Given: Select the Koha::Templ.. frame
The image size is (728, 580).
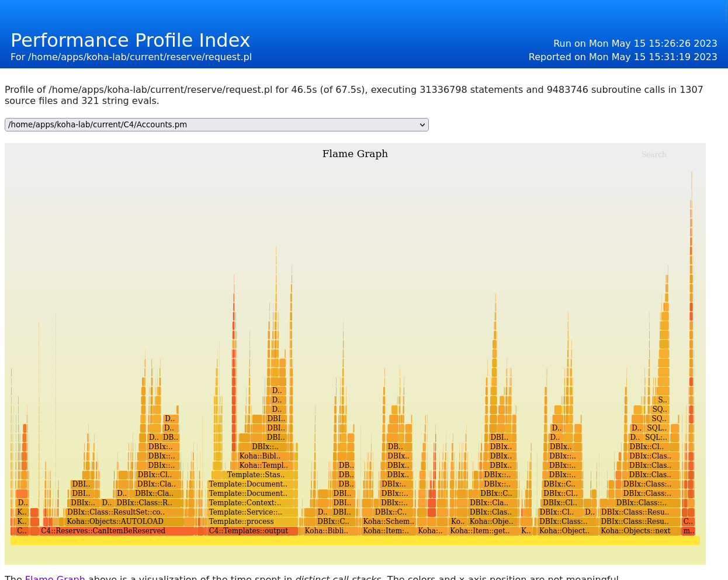Looking at the screenshot, I should tap(264, 466).
